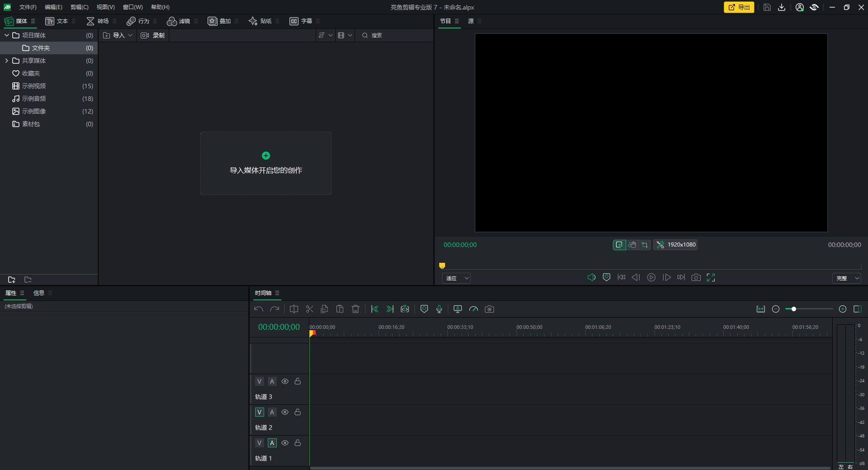Take a snapshot with the preview camera icon
868x470 pixels.
click(696, 277)
